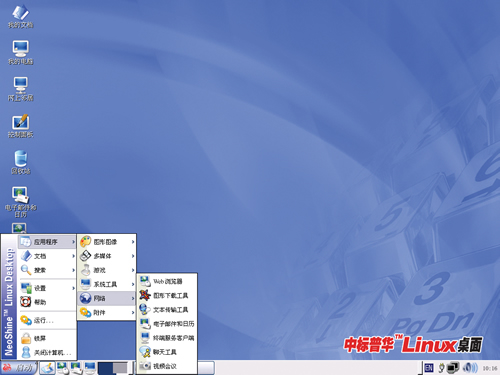The image size is (500, 375).
Task: Click the network computers tray icon
Action: tap(453, 368)
